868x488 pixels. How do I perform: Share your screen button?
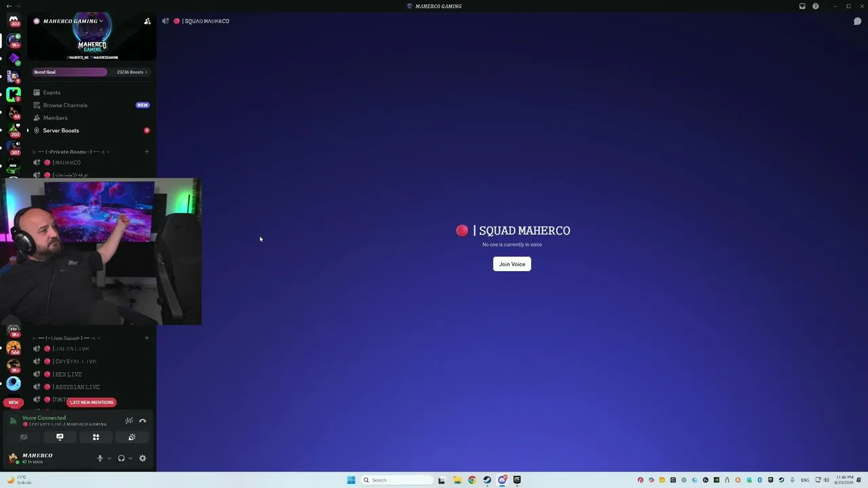click(60, 437)
